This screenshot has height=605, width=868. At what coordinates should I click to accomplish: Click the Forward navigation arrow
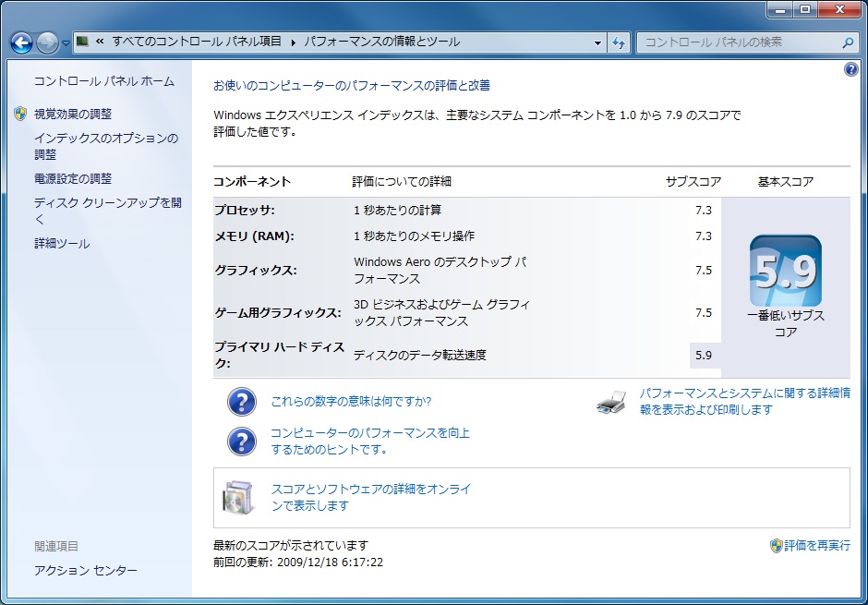pyautogui.click(x=48, y=42)
